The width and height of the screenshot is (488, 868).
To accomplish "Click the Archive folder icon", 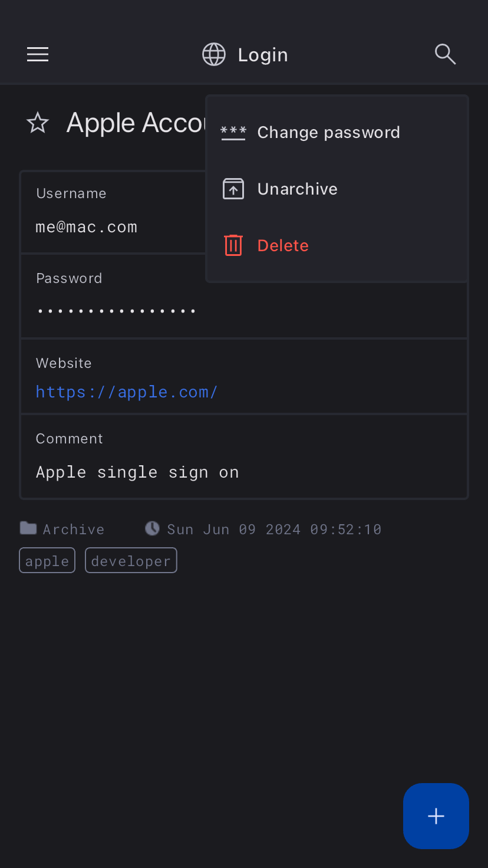I will pyautogui.click(x=28, y=528).
